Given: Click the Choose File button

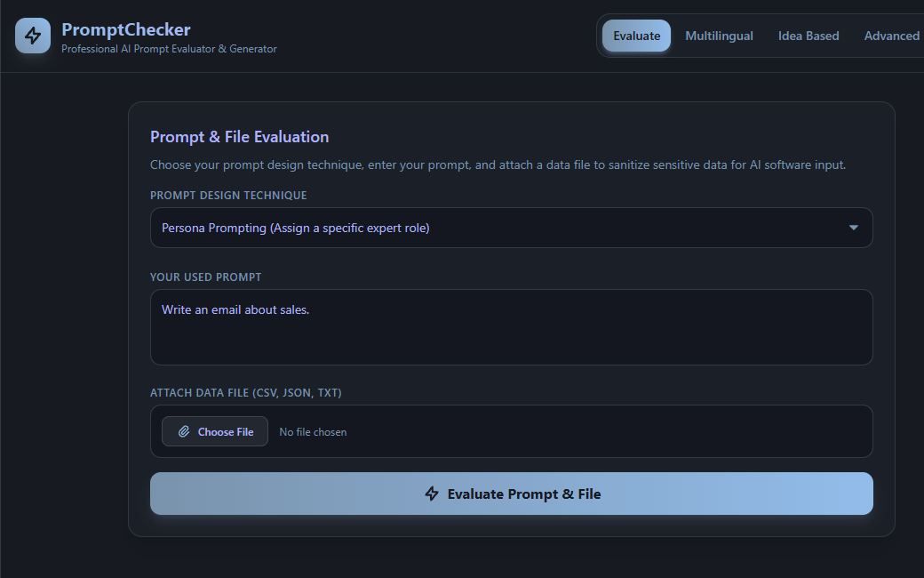Looking at the screenshot, I should (215, 432).
